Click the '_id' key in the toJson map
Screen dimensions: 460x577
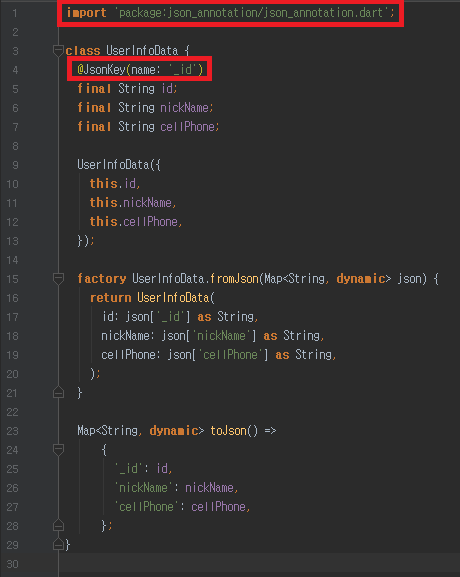tap(128, 469)
